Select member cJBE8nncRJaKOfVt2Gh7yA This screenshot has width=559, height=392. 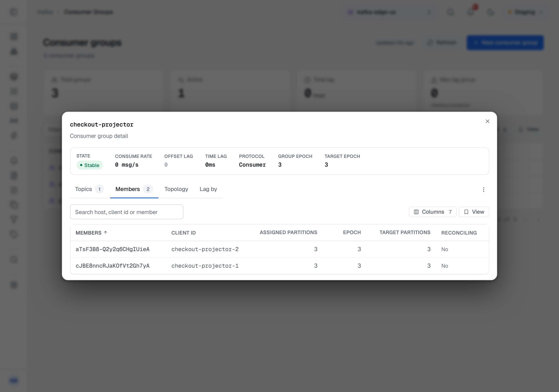113,265
